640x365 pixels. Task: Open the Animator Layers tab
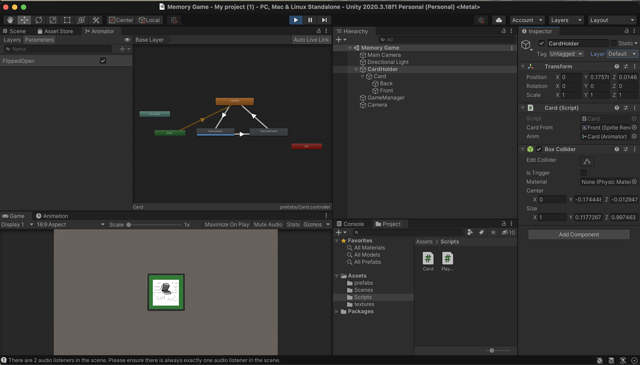(x=12, y=40)
